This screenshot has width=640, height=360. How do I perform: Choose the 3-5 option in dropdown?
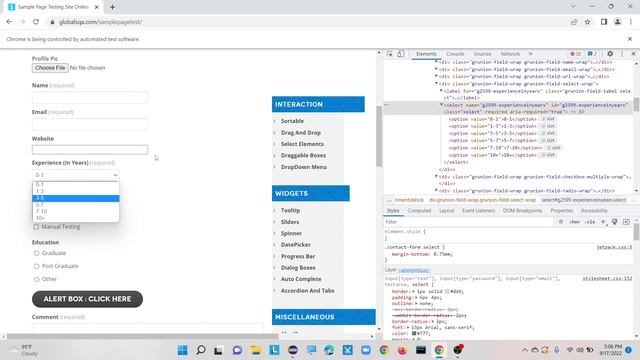(x=76, y=198)
